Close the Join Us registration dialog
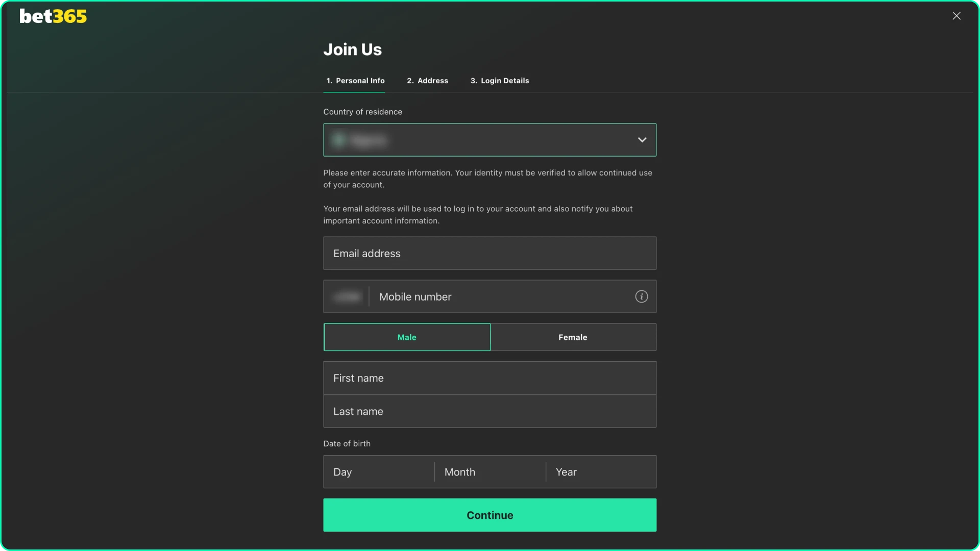Image resolution: width=980 pixels, height=551 pixels. pyautogui.click(x=957, y=16)
